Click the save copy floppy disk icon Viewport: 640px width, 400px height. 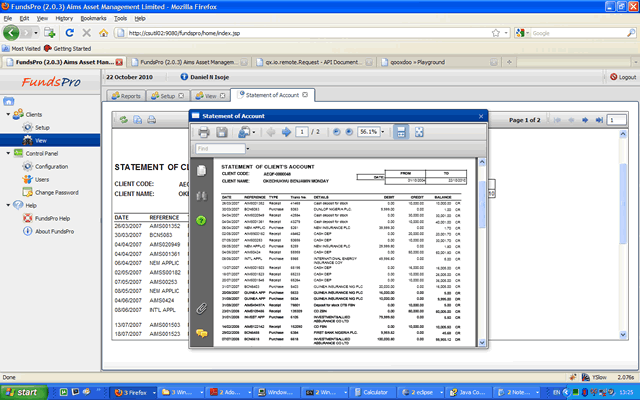[x=221, y=131]
